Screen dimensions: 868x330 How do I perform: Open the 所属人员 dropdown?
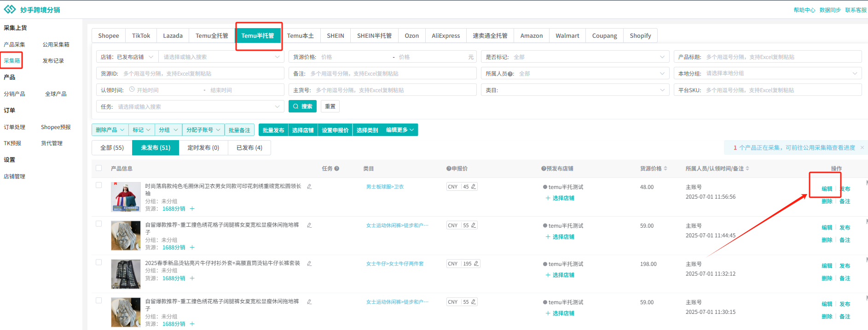(x=575, y=74)
